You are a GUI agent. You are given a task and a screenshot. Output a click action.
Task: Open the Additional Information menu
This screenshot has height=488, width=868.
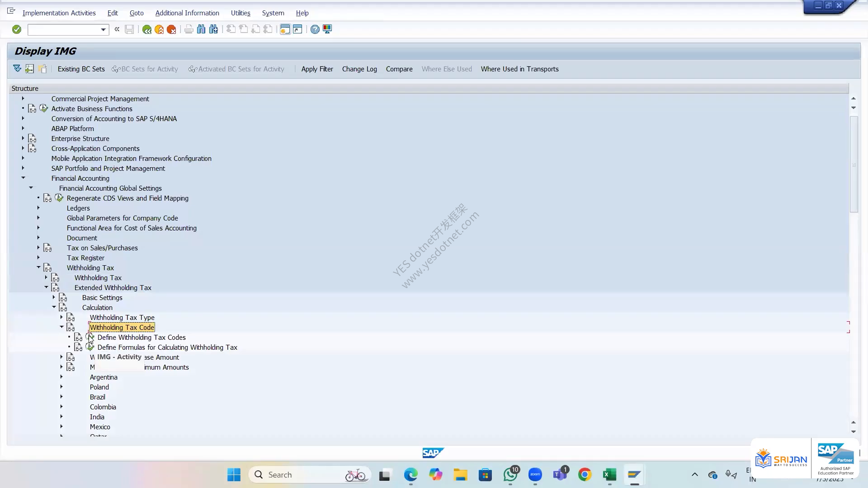point(187,13)
